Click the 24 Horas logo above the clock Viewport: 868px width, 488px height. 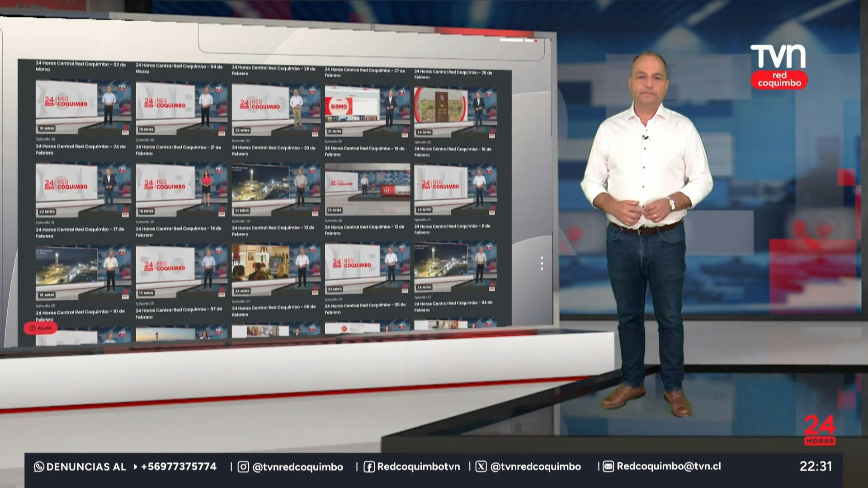(820, 430)
